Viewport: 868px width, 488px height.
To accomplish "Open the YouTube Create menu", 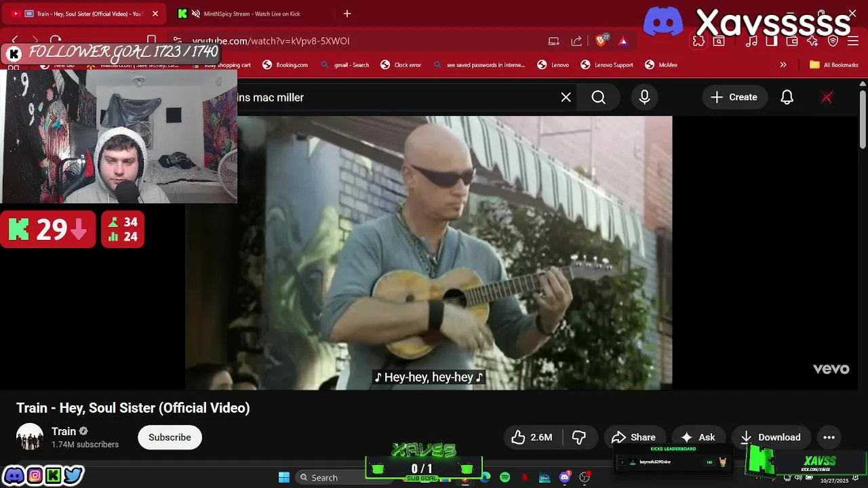I will coord(734,98).
